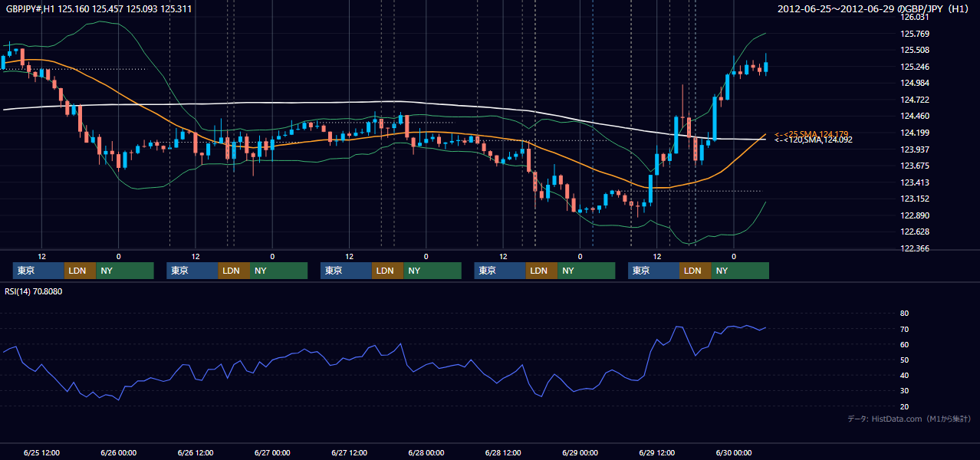Click the 120 SMA 124.092 white label

pos(814,140)
